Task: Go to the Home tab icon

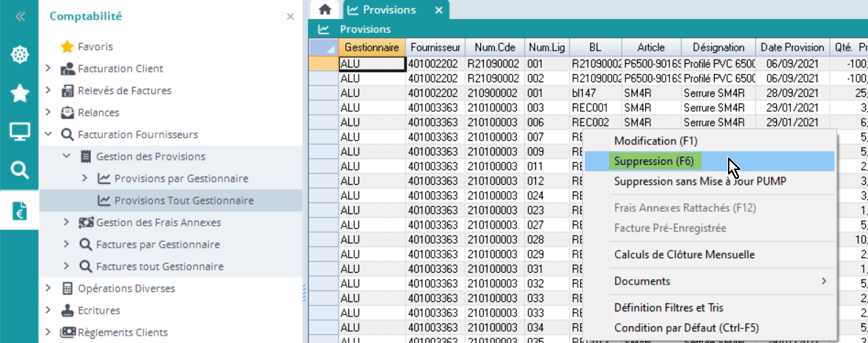Action: [325, 10]
